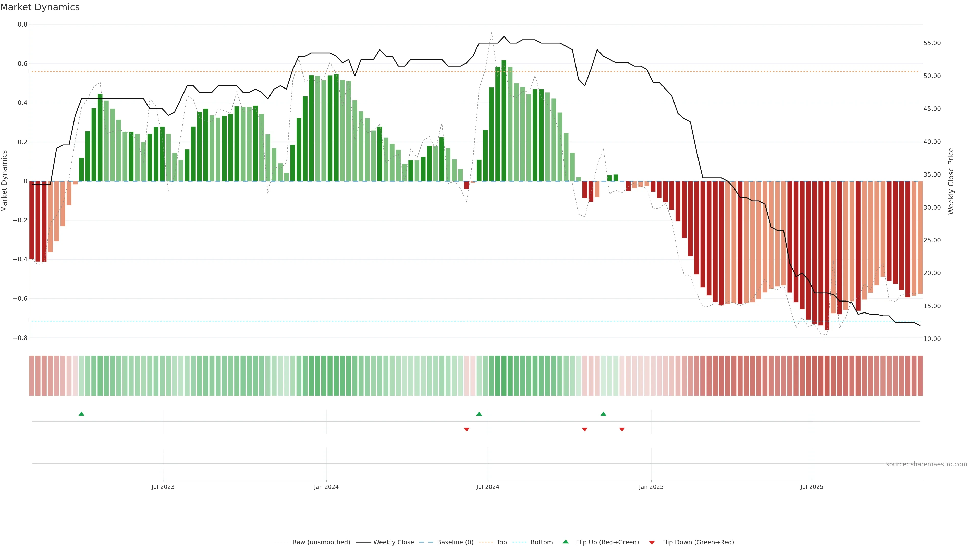Click the middle red flip-down triangle marker
980x551 pixels.
pos(585,429)
